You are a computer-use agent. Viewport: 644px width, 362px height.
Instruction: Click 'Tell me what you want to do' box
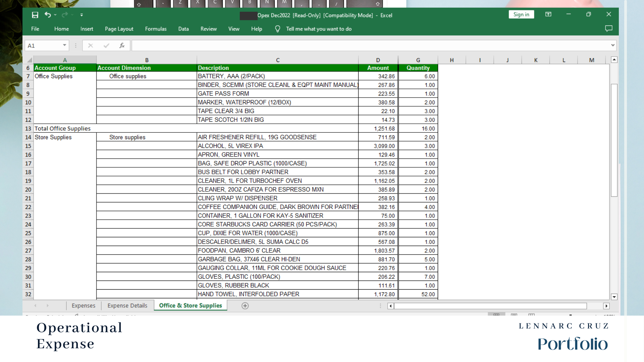point(319,29)
